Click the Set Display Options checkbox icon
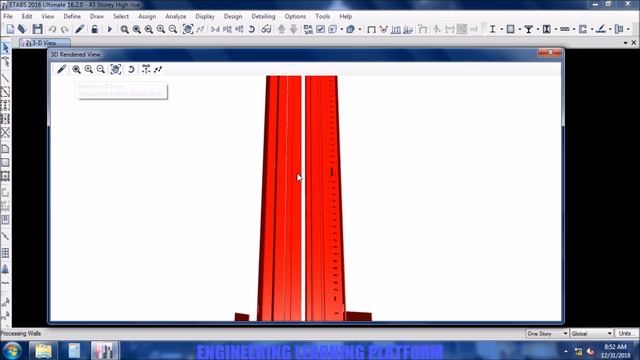Viewport: 640px width, 360px height. [x=320, y=29]
